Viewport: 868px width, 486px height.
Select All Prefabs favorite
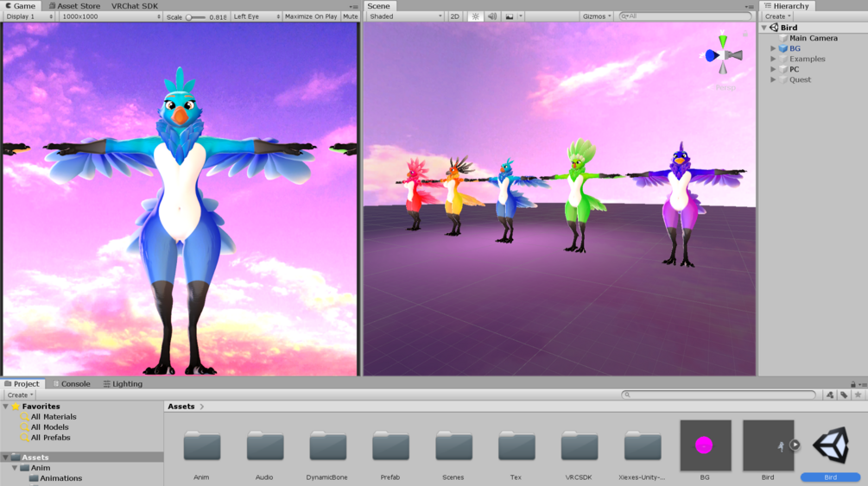click(x=50, y=438)
